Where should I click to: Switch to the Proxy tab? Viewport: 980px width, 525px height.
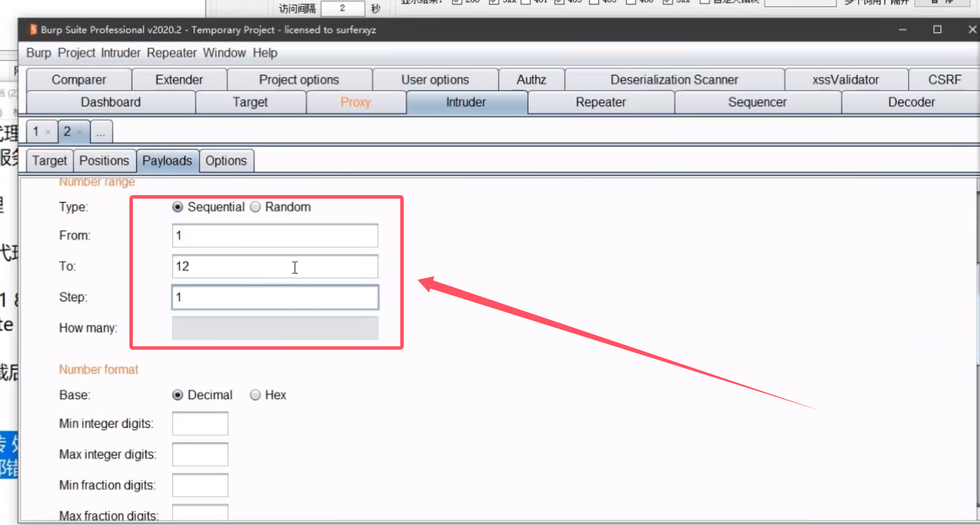pyautogui.click(x=355, y=102)
